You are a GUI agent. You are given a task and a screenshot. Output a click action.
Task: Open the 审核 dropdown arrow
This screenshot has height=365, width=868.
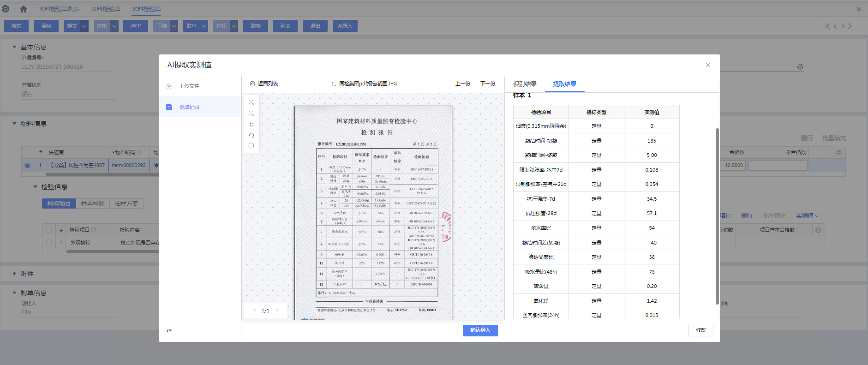click(x=114, y=26)
